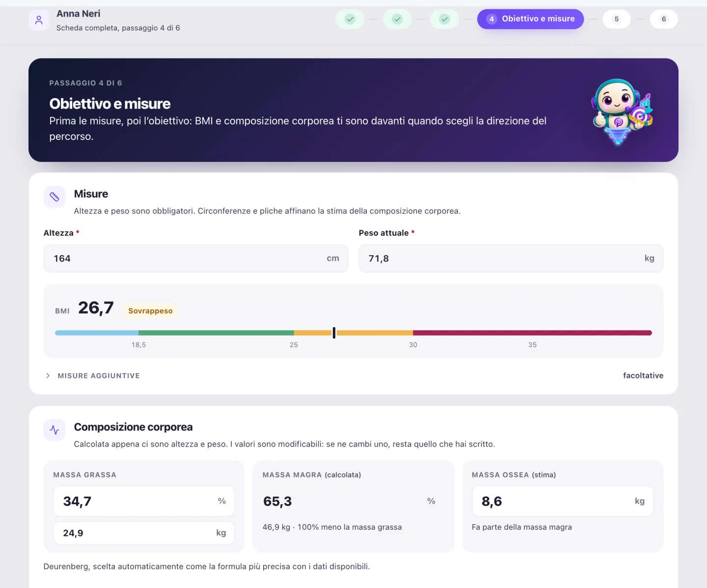Image resolution: width=707 pixels, height=588 pixels.
Task: Expand the Misure aggiuntive section
Action: [93, 375]
